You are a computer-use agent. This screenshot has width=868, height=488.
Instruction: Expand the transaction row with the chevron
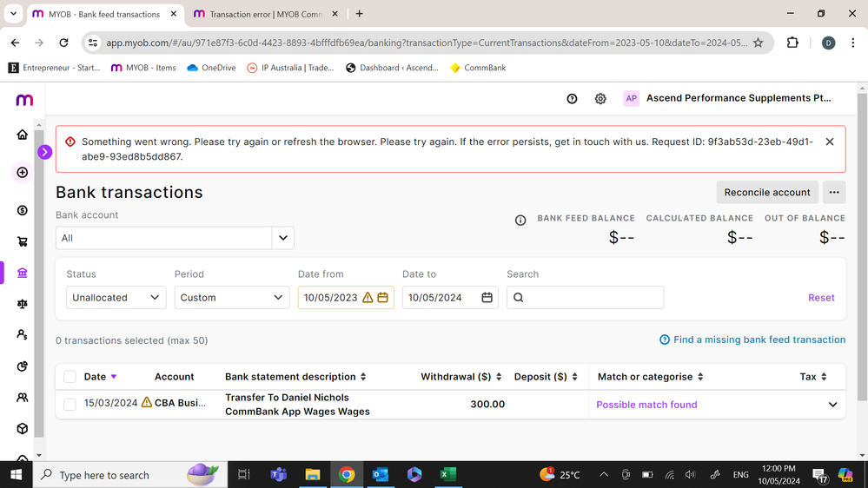click(x=832, y=405)
